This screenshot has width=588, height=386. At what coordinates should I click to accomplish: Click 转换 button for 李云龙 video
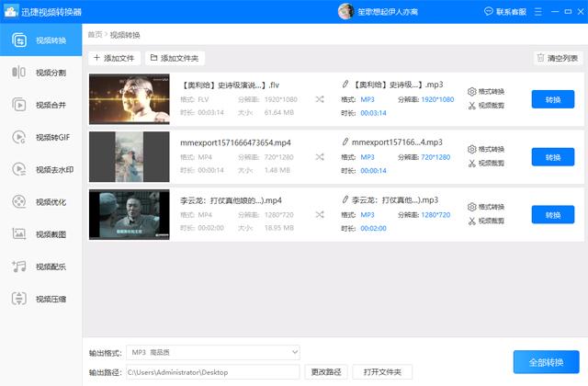point(553,215)
